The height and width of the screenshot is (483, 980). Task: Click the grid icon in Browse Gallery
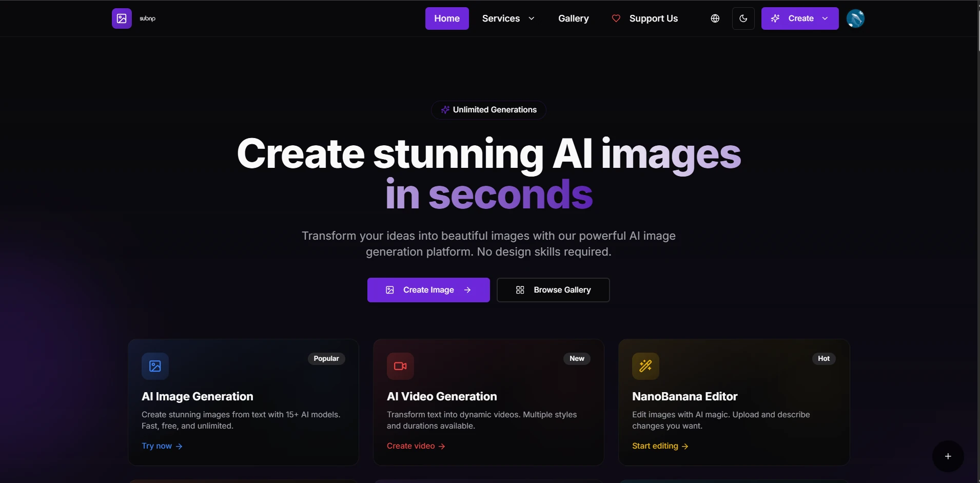tap(520, 290)
